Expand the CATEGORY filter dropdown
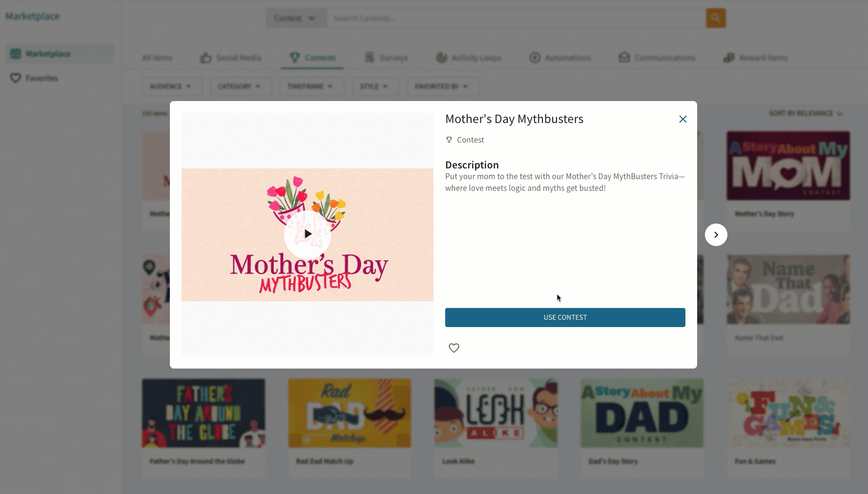This screenshot has height=494, width=868. [239, 86]
